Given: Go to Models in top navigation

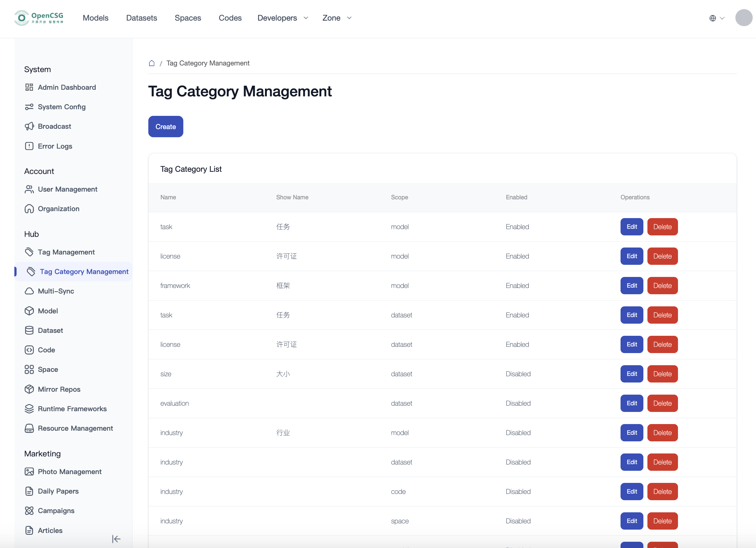Looking at the screenshot, I should [95, 18].
